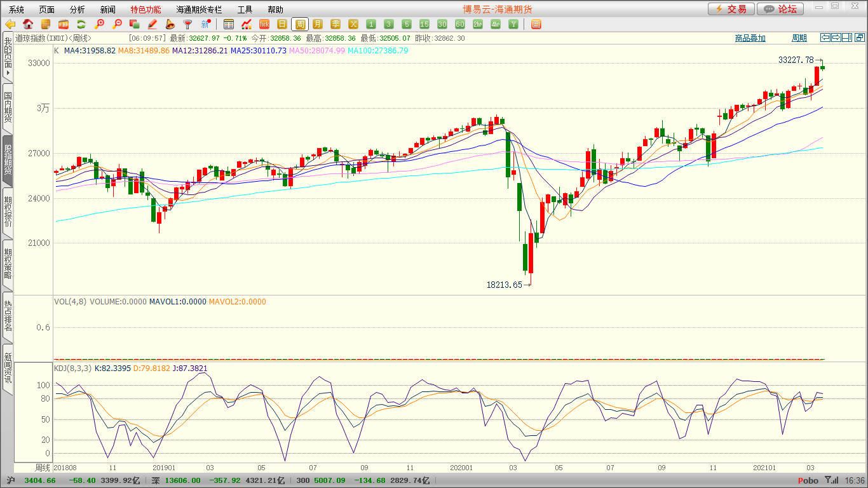
Task: Zoom out with the minus magnifier
Action: tap(117, 24)
